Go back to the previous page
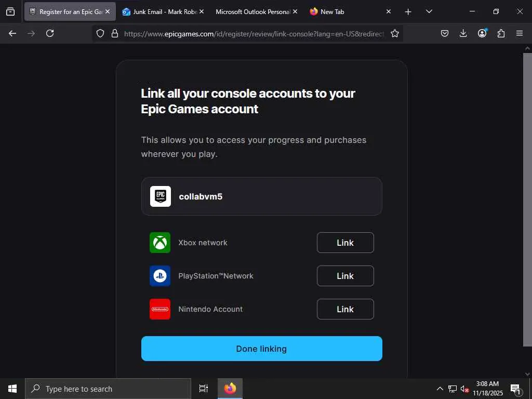The height and width of the screenshot is (399, 532). click(12, 33)
